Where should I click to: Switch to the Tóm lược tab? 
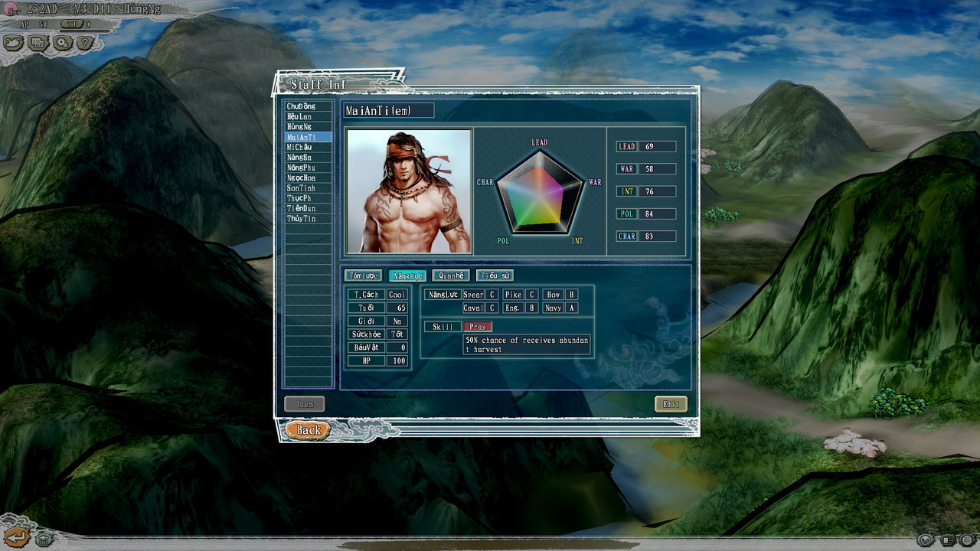(363, 275)
